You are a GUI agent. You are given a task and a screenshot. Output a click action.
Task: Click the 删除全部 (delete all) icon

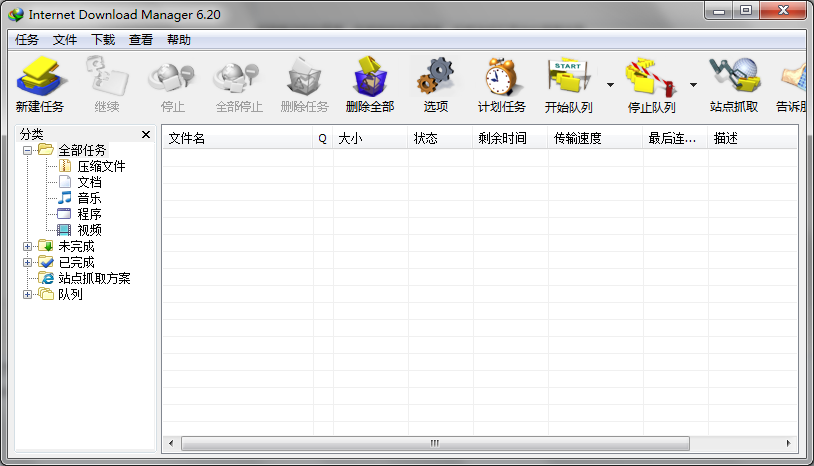click(x=370, y=77)
